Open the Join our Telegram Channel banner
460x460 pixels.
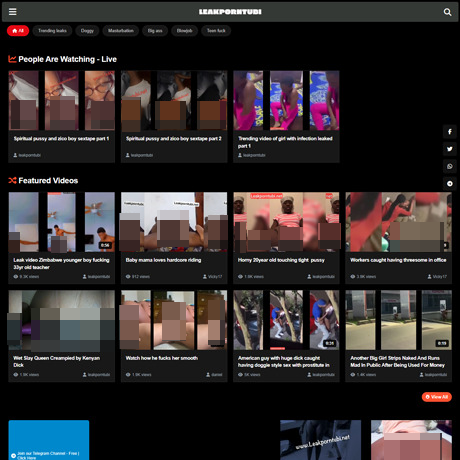[49, 440]
